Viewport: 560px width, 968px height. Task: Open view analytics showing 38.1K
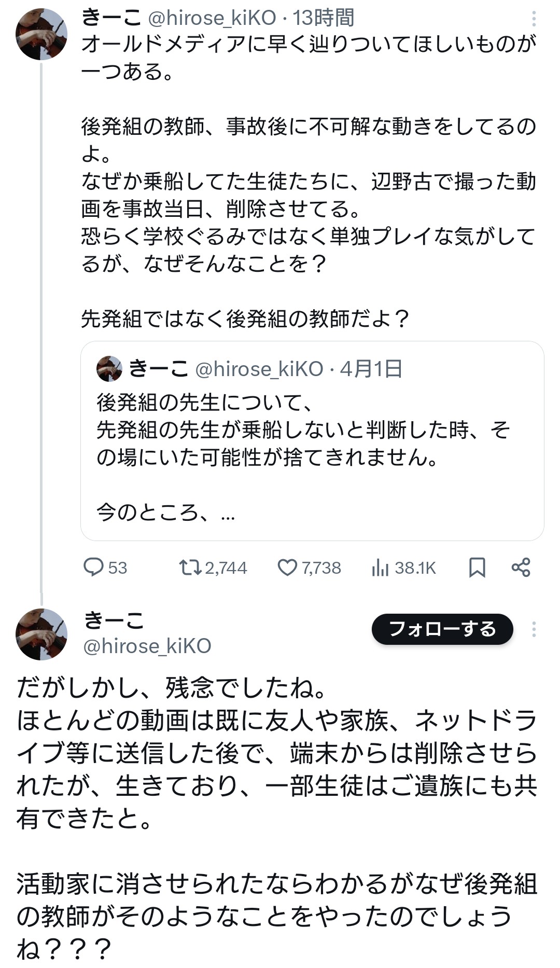(380, 568)
